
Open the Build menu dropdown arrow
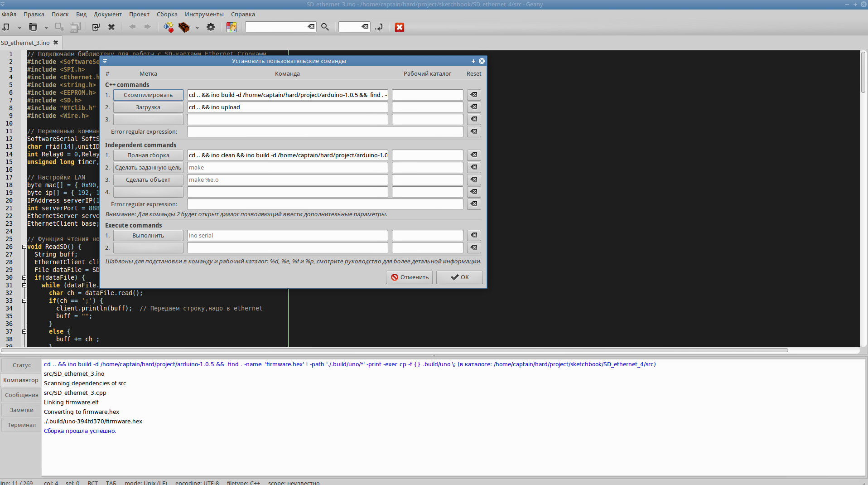197,28
